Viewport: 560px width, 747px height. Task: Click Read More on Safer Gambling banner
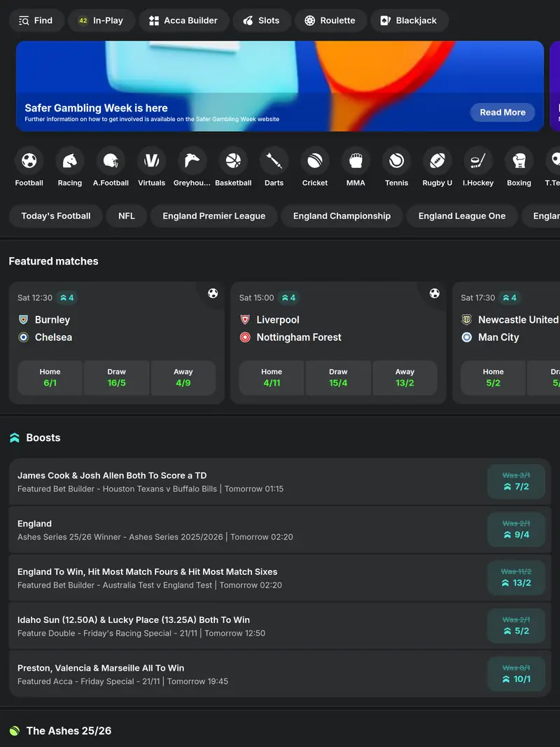[x=503, y=112]
